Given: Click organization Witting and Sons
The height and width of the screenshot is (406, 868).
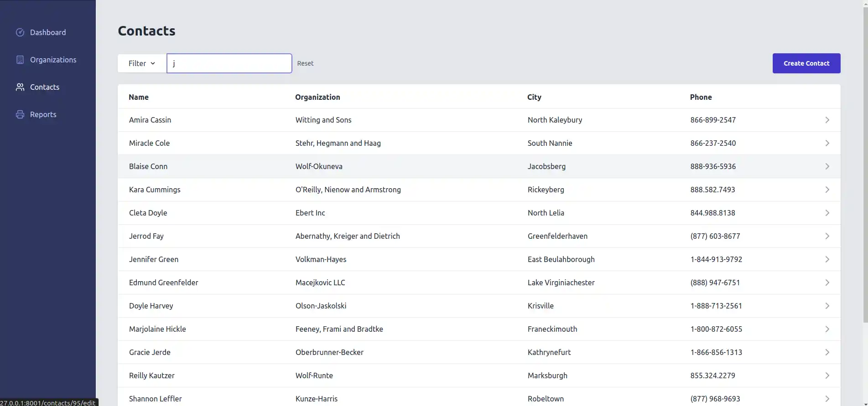Looking at the screenshot, I should (x=323, y=120).
